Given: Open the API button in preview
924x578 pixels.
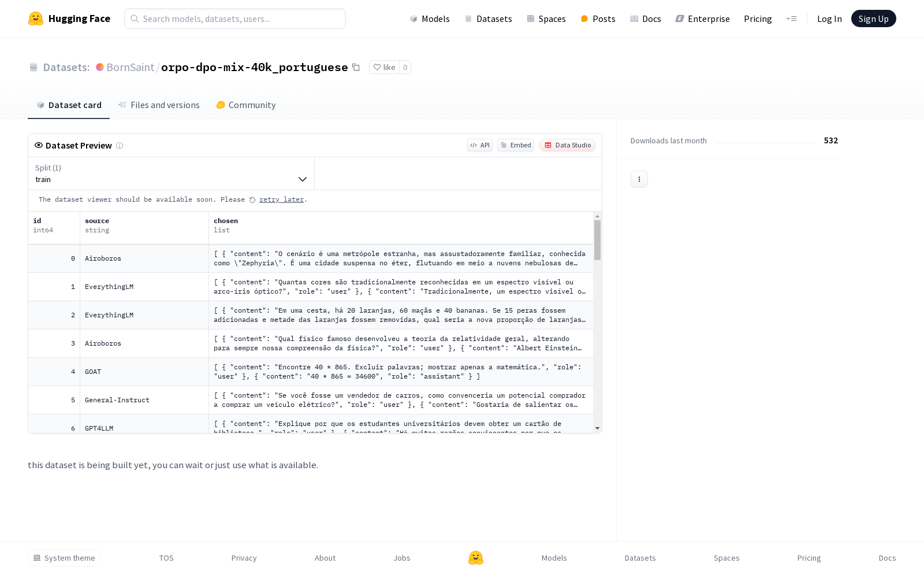Looking at the screenshot, I should point(480,145).
